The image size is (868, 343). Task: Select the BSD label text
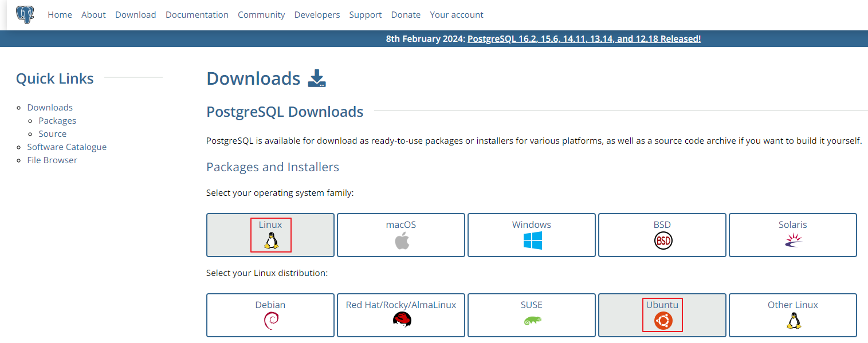[x=662, y=225]
